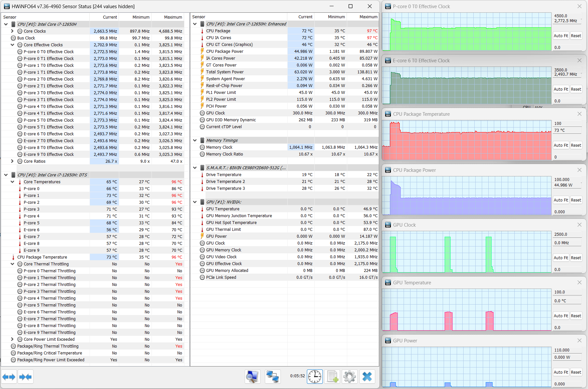The image size is (588, 389).
Task: Click the thermometer icon beside CPU Package
Action: (x=202, y=31)
